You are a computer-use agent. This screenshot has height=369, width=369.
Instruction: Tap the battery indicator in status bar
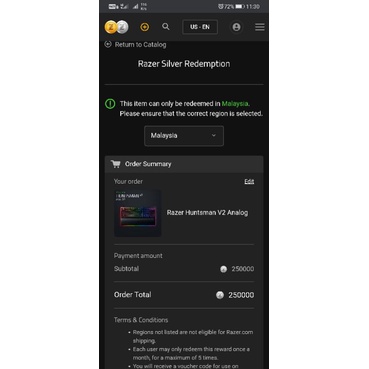point(240,6)
